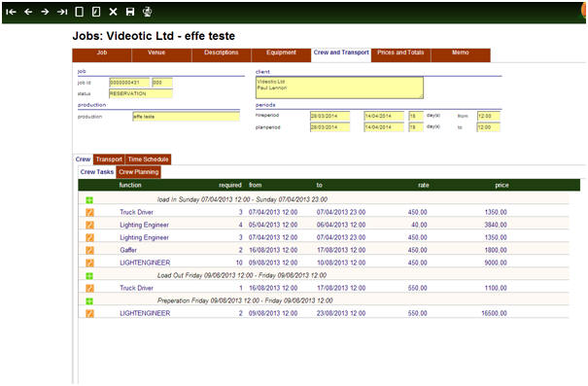Open Truck Driver link with rate 550.00
Viewport: 588px width, 386px height.
pos(136,288)
